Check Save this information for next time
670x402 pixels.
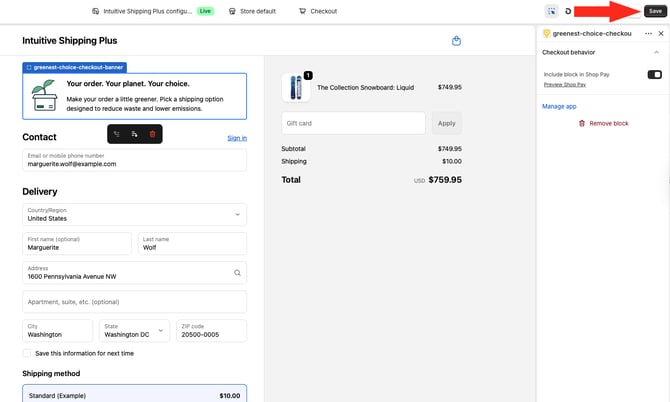[27, 353]
